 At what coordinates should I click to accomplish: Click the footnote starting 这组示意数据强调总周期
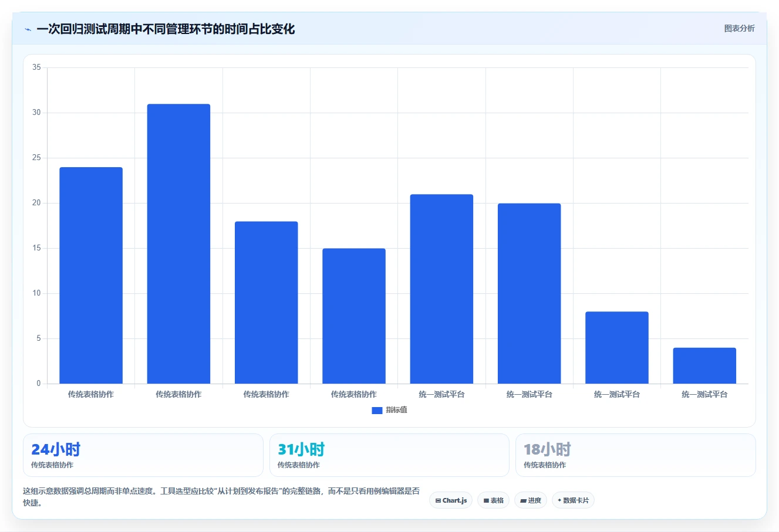click(222, 497)
